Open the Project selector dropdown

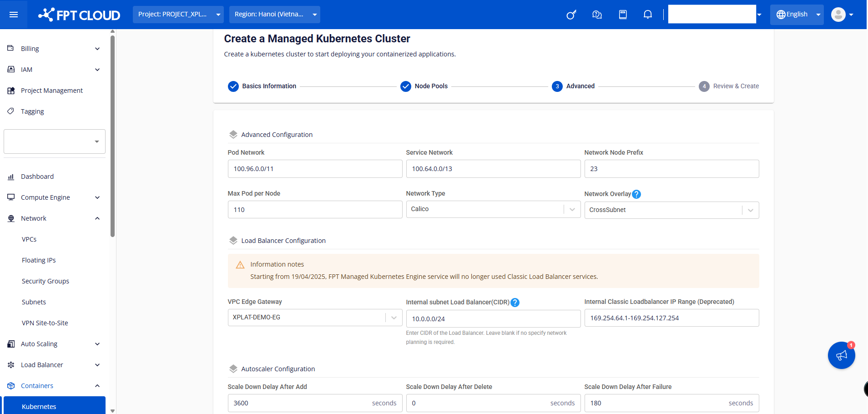point(178,15)
